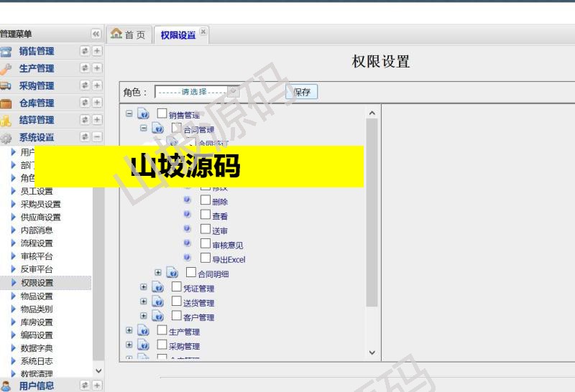Expand the 凭证管理 tree node
This screenshot has height=392, width=575.
(x=144, y=287)
